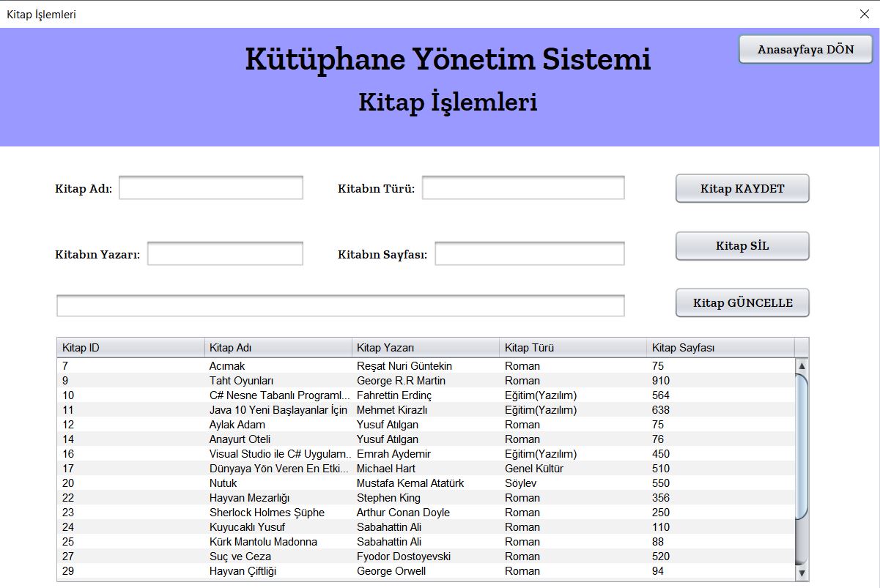Click the Söylev genre cell
This screenshot has width=880, height=588.
(x=574, y=483)
